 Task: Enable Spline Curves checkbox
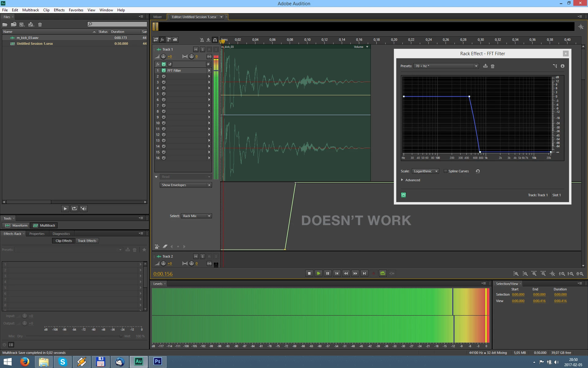(x=446, y=171)
